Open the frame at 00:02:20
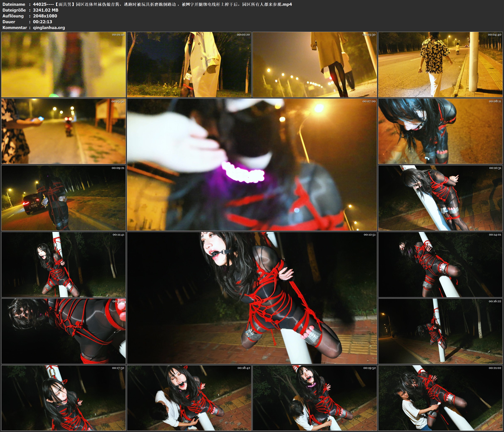Viewport: 504px width, 432px height. coord(189,65)
